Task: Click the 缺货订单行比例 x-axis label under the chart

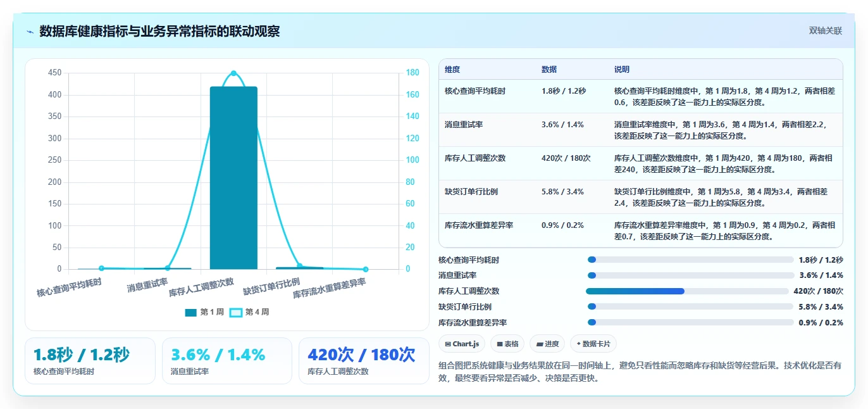Action: click(x=271, y=287)
